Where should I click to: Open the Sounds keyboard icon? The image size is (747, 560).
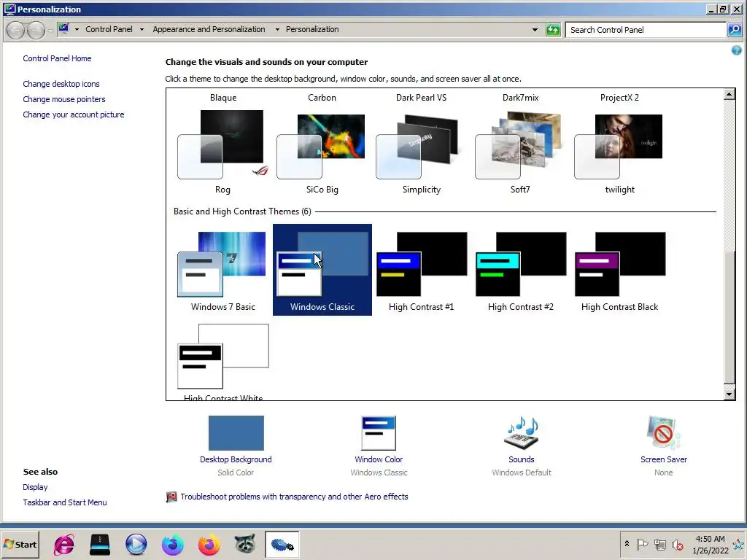pyautogui.click(x=521, y=433)
